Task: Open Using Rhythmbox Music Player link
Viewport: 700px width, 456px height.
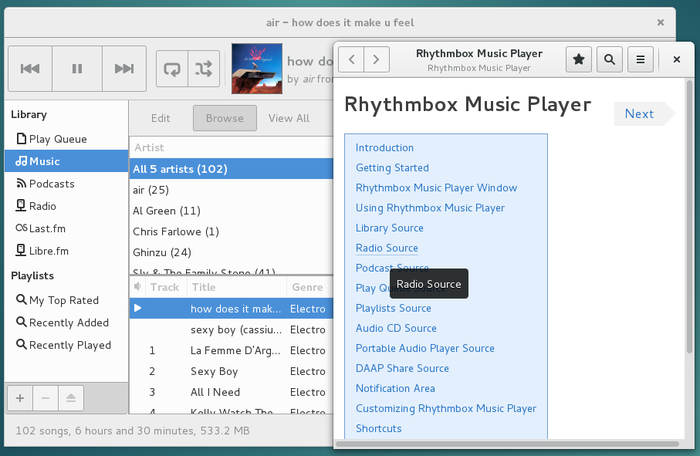Action: [430, 208]
